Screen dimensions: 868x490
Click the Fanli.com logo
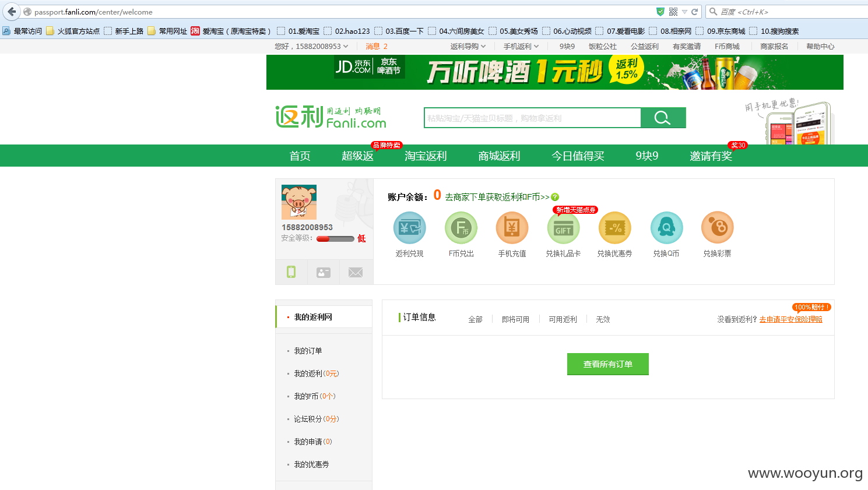pos(331,117)
